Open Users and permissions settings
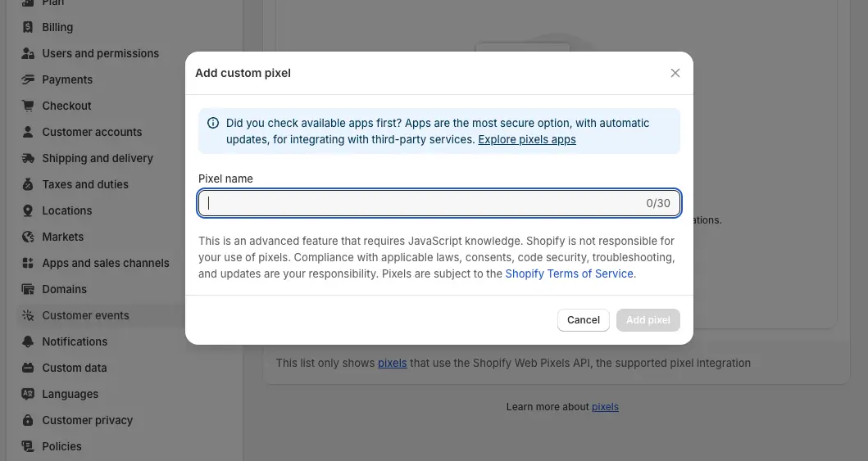This screenshot has width=868, height=461. pyautogui.click(x=101, y=53)
